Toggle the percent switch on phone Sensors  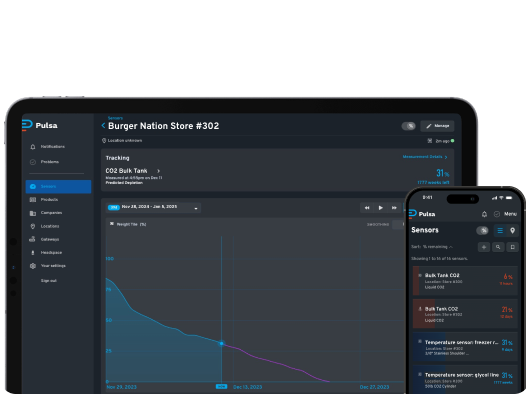click(483, 231)
